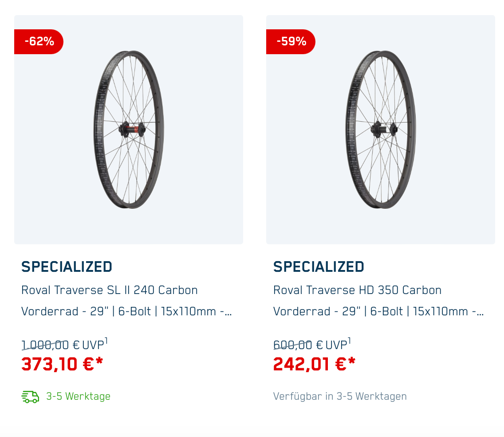Screen dimensions: 504x437
Task: Click the 373,10 € sale price
Action: pos(62,364)
